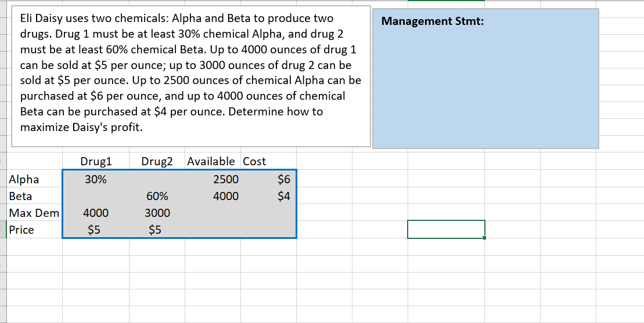Select the Cost header cell
Image resolution: width=644 pixels, height=323 pixels.
269,161
